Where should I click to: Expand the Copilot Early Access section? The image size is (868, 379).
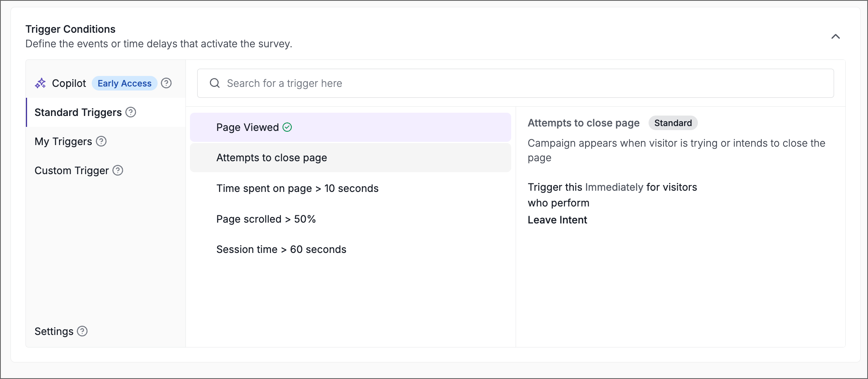[x=69, y=83]
